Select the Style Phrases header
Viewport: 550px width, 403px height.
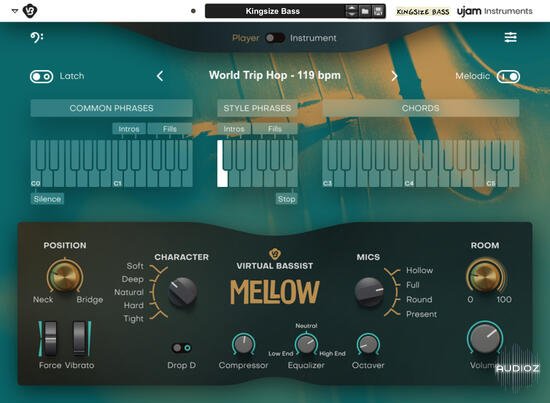pos(257,108)
